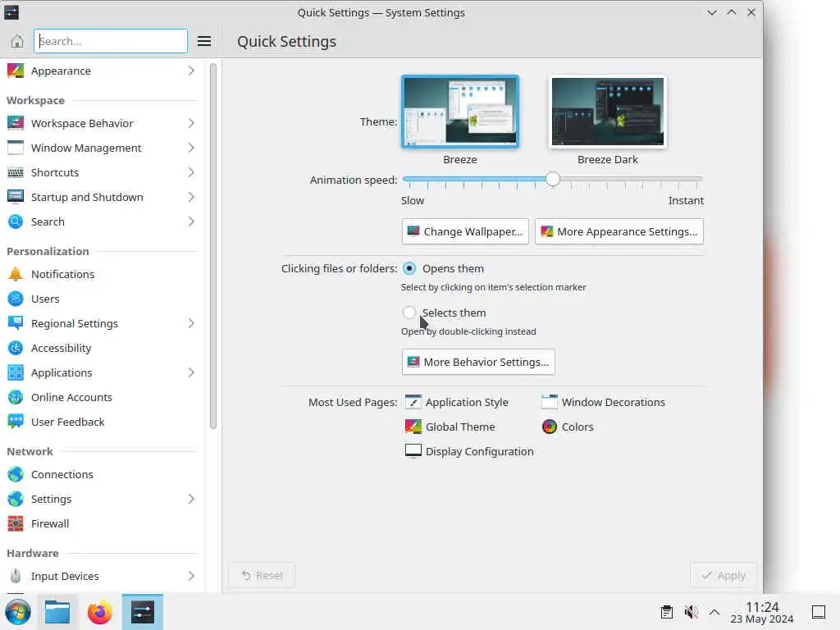Click the muted volume tray icon
Viewport: 840px width, 630px height.
[x=691, y=612]
